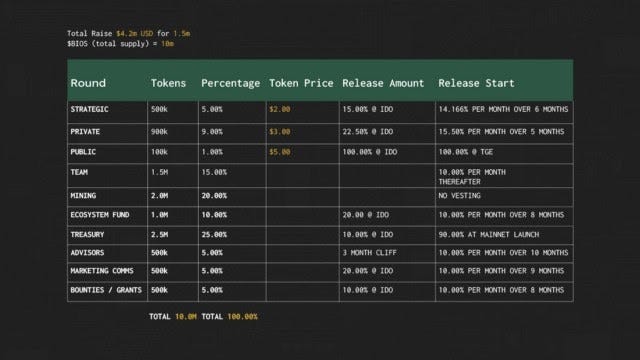Select the NO VESTING cell
This screenshot has height=360, width=640.
point(459,196)
